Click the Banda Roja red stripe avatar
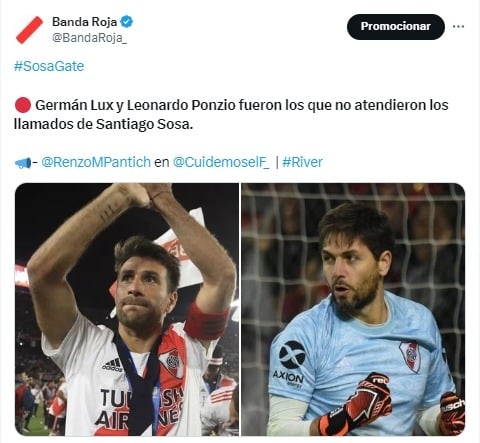Screen dimensions: 480x443 coord(29,30)
